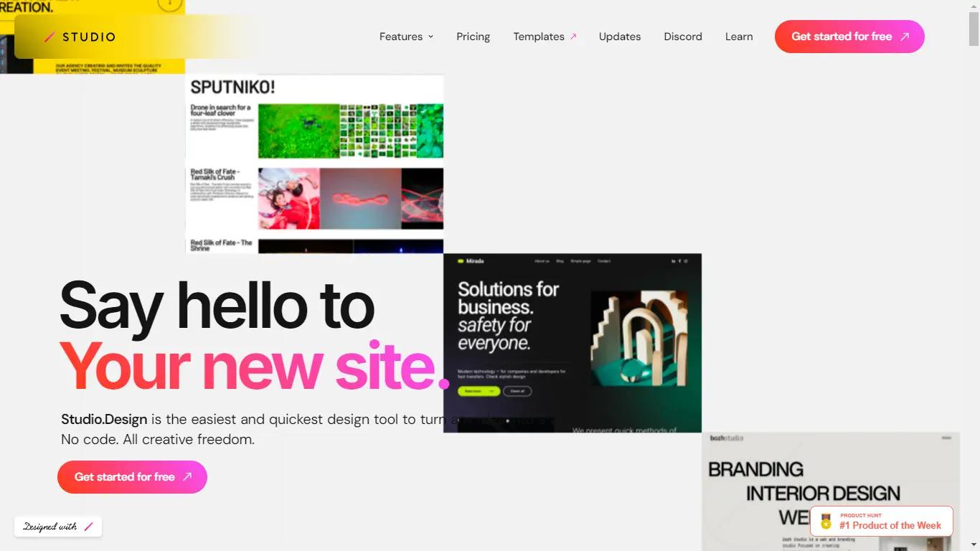
Task: Open the Pricing page
Action: (x=473, y=37)
